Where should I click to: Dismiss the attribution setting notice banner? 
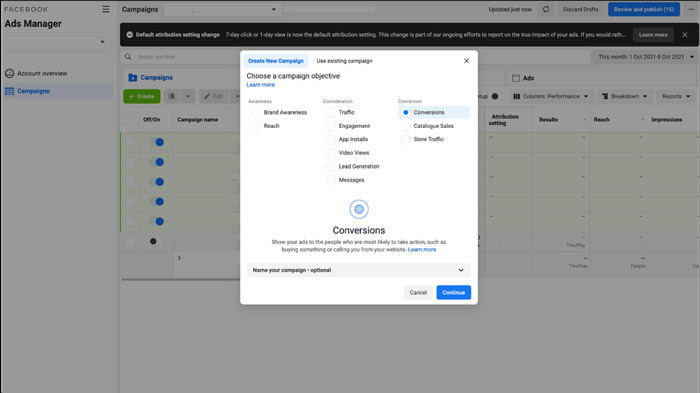coord(685,35)
